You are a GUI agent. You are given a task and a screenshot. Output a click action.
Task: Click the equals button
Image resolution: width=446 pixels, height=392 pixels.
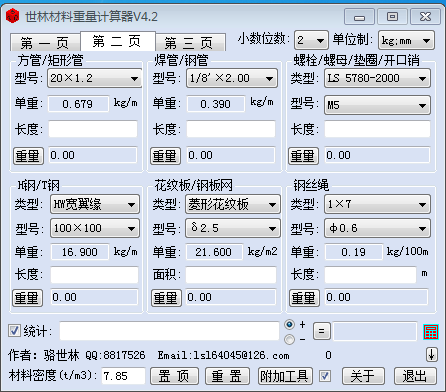322,331
